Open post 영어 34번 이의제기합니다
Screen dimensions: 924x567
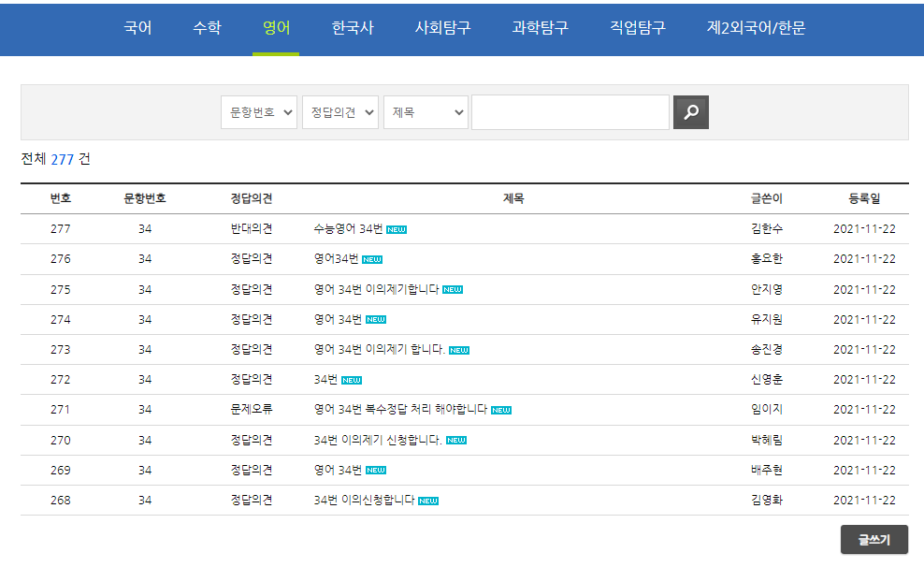click(376, 289)
